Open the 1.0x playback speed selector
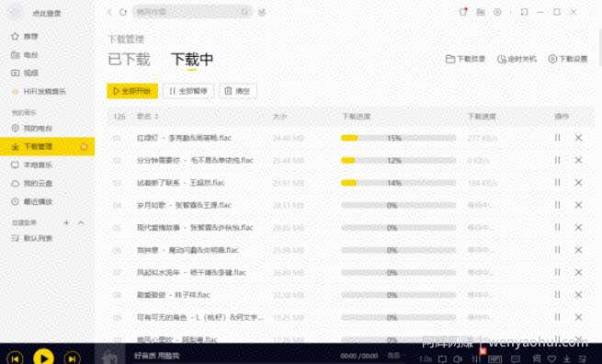This screenshot has width=602, height=364. pos(426,359)
